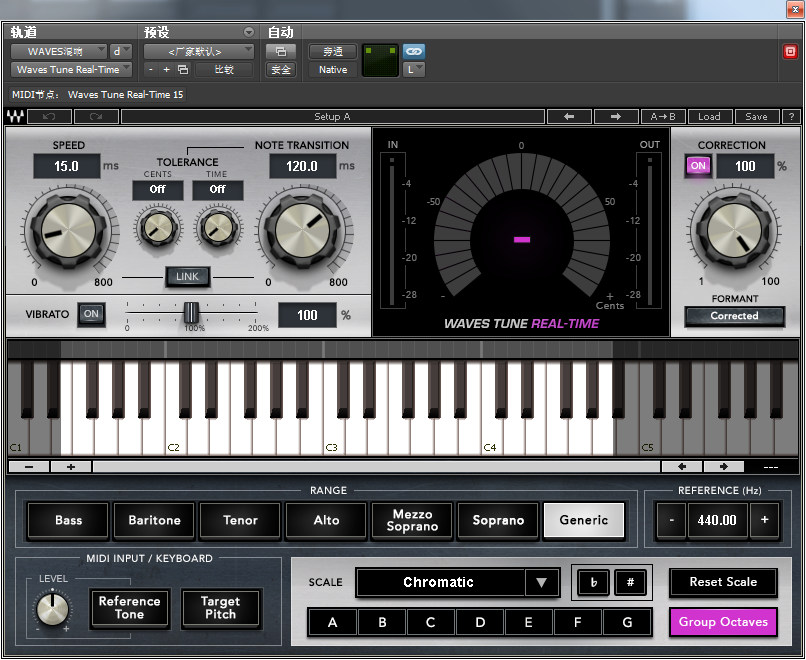This screenshot has height=660, width=806.
Task: Toggle the link icon in the header
Action: [414, 51]
